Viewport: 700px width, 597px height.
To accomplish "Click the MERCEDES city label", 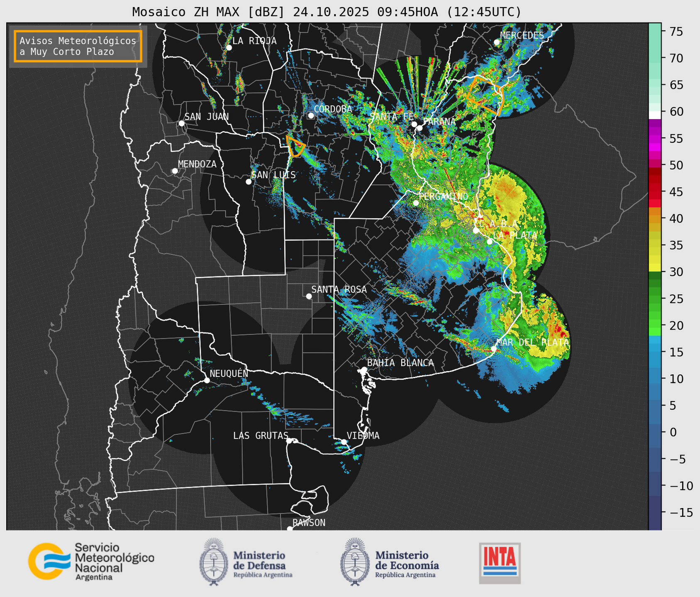I will 522,35.
